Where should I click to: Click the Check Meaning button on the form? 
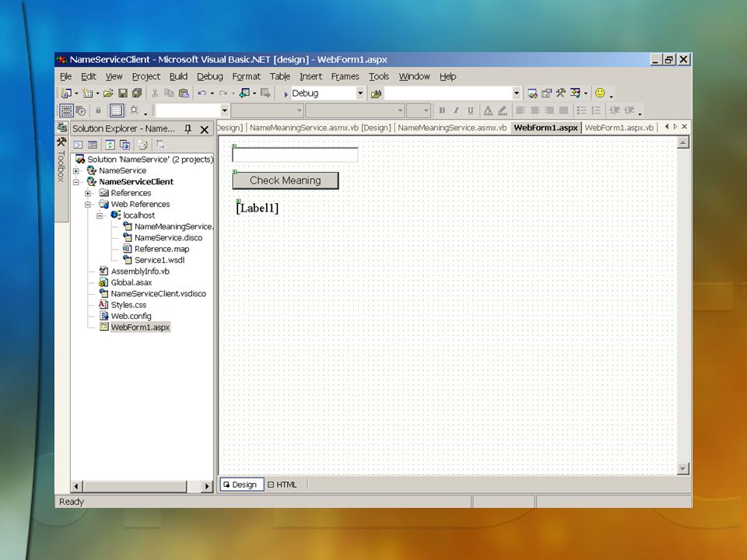[286, 180]
